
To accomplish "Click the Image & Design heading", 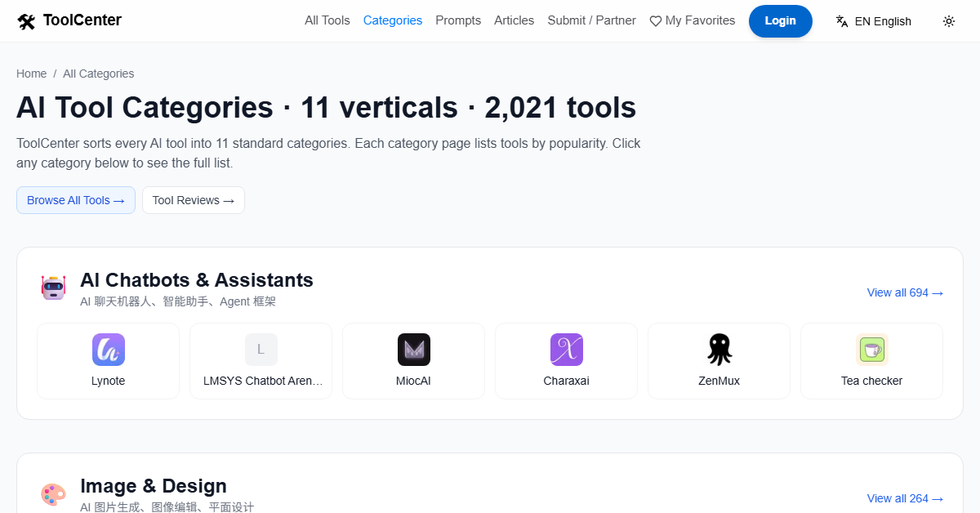I will [154, 486].
